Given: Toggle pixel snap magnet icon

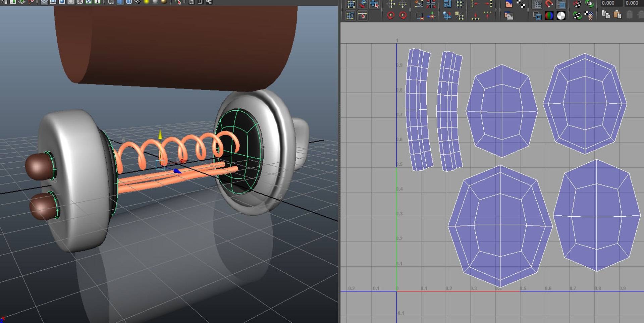Looking at the screenshot, I should point(549,4).
